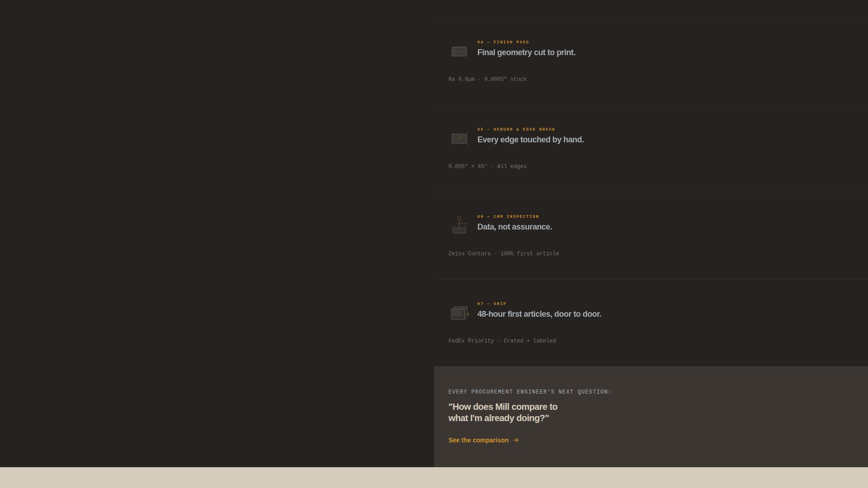The image size is (868, 488).
Task: Click the FedEx Priority crated spec text
Action: [x=502, y=341]
